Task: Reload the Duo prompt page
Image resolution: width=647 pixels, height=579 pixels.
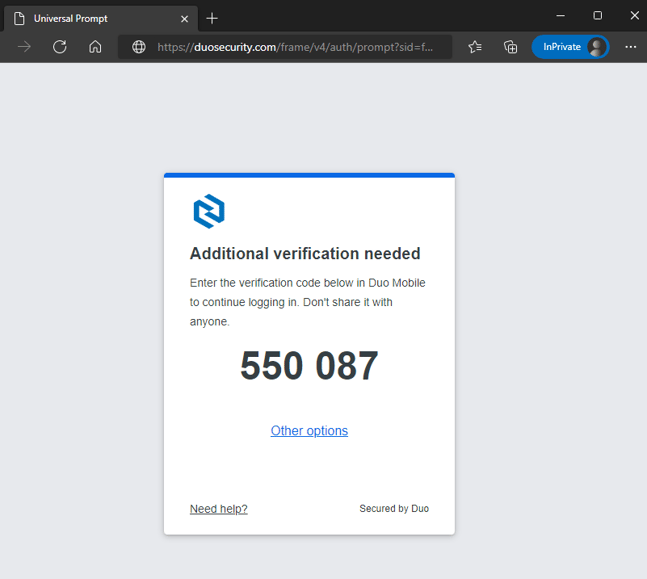Action: [x=60, y=47]
